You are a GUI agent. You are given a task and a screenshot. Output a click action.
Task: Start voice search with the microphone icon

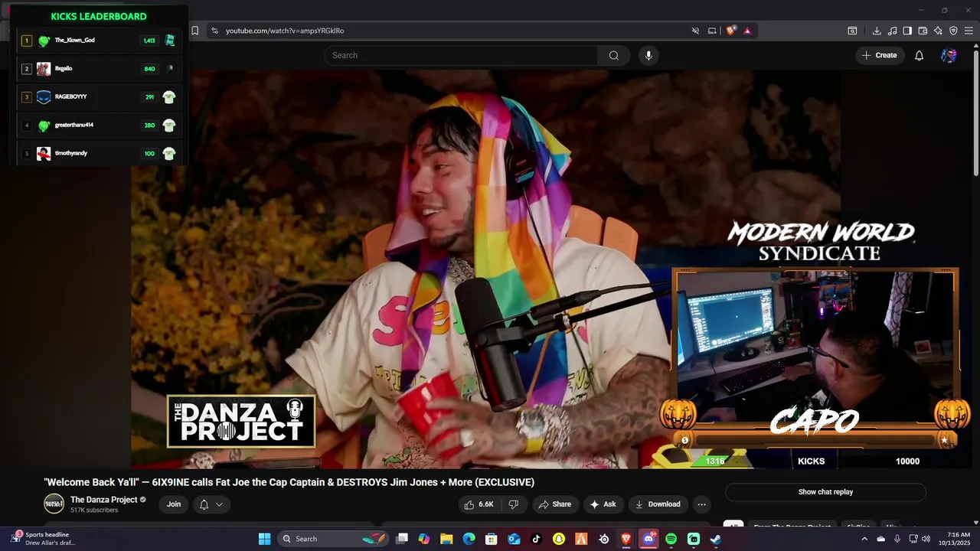point(648,55)
